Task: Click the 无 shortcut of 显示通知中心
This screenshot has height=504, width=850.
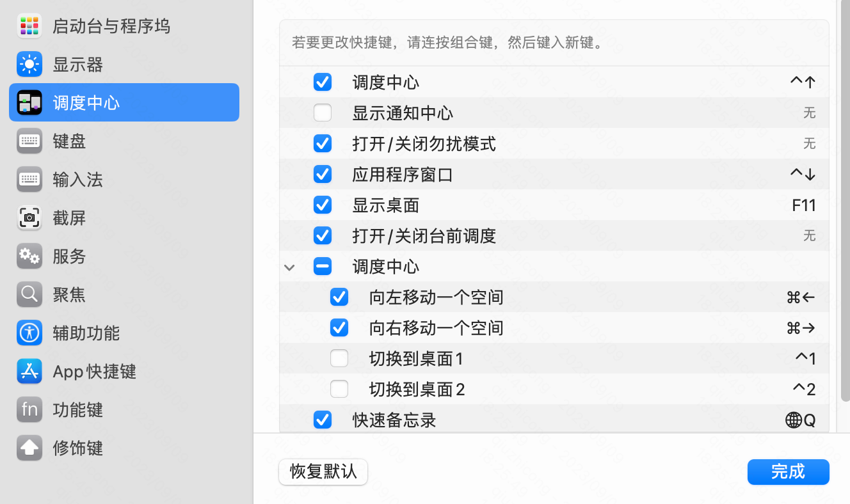Action: tap(810, 113)
